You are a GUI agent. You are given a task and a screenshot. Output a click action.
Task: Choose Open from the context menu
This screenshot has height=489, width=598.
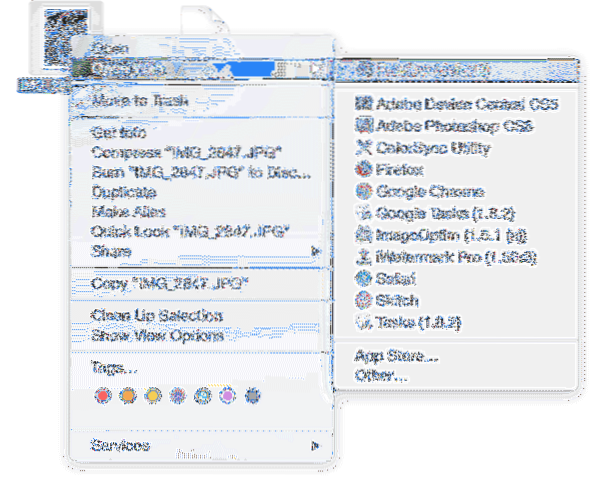coord(110,48)
